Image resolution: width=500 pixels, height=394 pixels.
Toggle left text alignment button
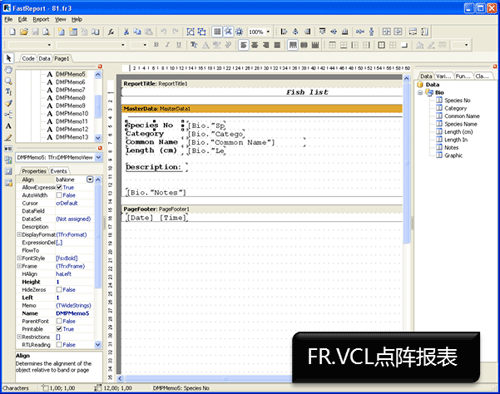(244, 45)
